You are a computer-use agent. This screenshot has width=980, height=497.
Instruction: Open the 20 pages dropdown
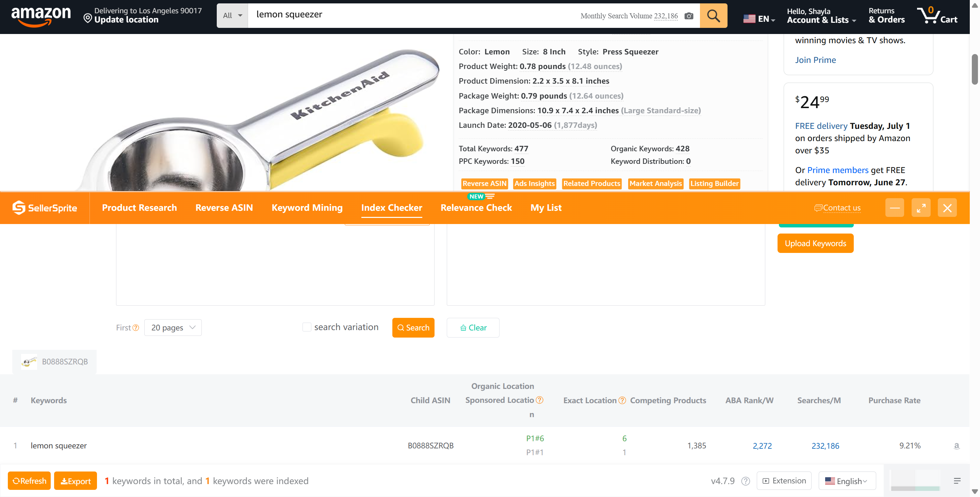click(x=173, y=327)
